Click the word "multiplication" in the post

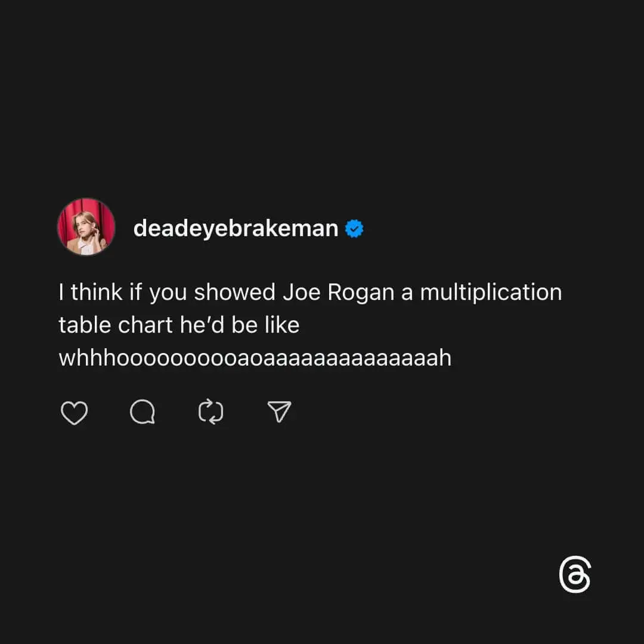(x=491, y=293)
